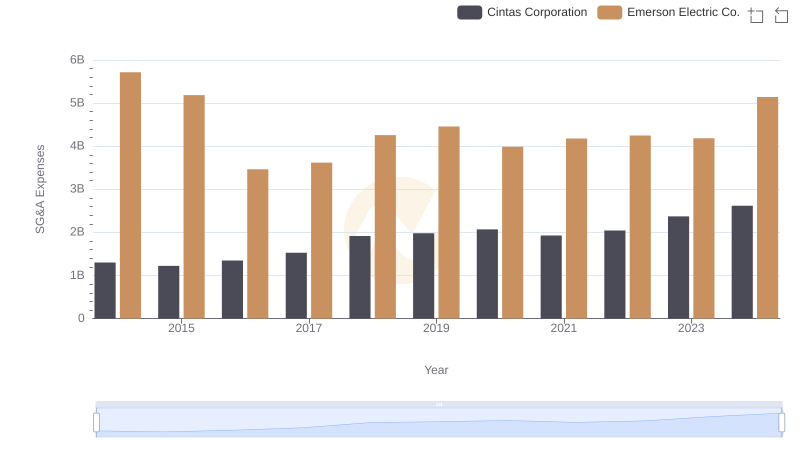This screenshot has width=800, height=461.
Task: Click the 2B y-axis label
Action: coord(77,232)
